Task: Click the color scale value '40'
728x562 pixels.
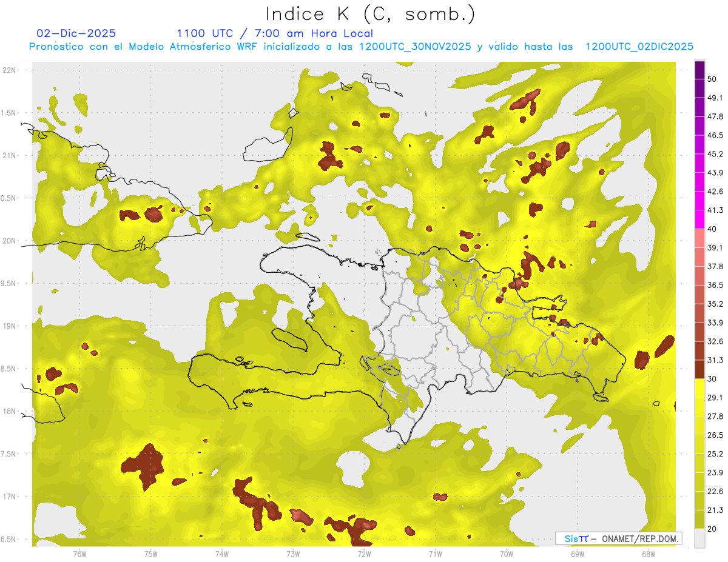Action: [713, 229]
